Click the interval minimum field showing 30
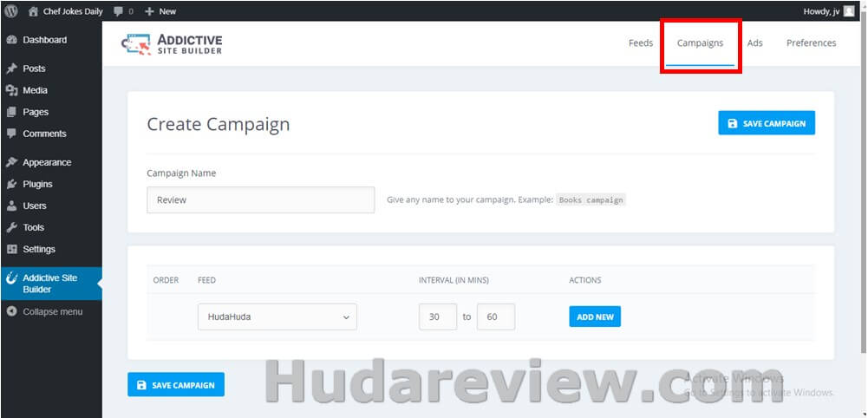 (438, 317)
